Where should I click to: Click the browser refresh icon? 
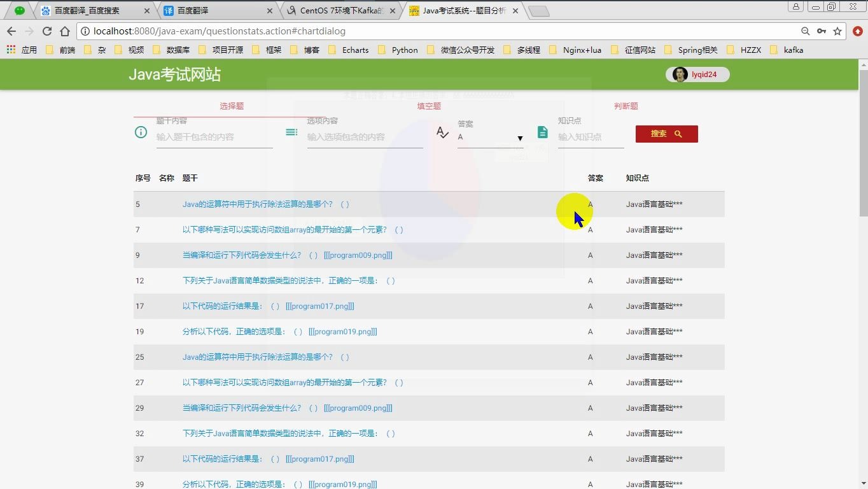pyautogui.click(x=47, y=30)
